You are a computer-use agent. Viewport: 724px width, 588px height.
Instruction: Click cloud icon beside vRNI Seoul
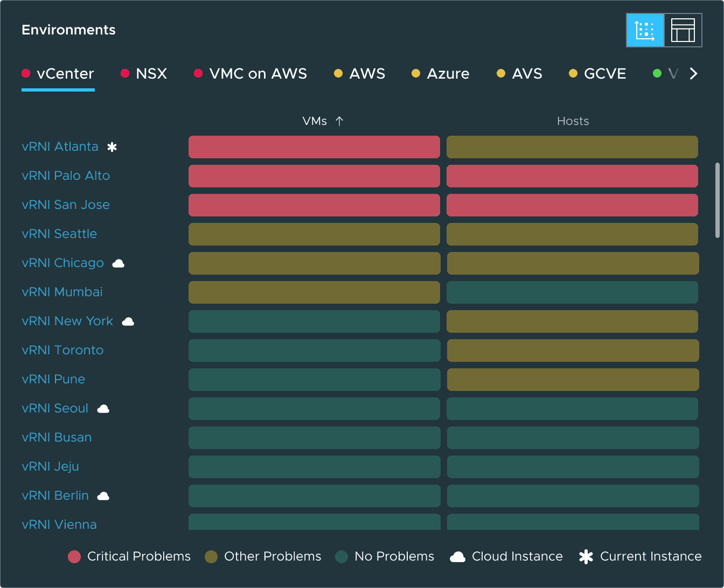pos(103,409)
